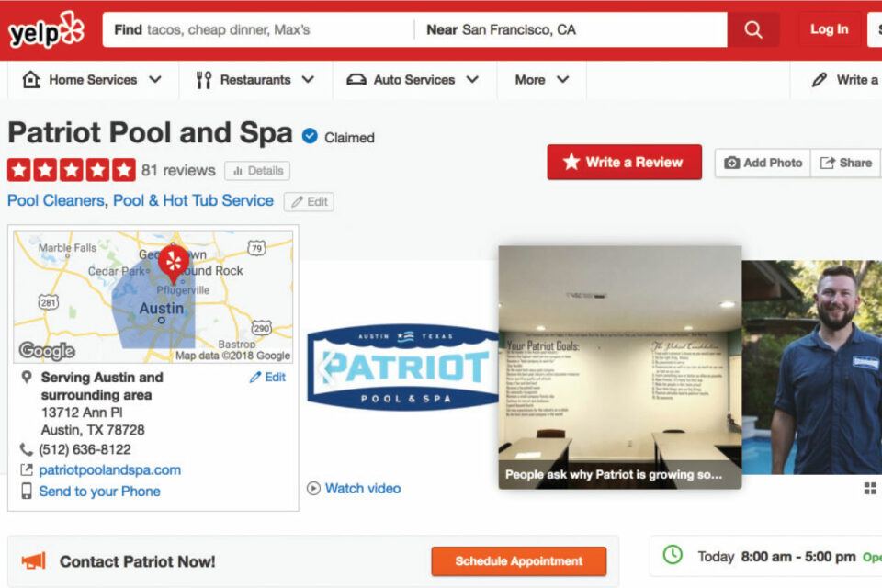Image resolution: width=882 pixels, height=588 pixels.
Task: Click the Schedule Appointment button
Action: coord(518,561)
